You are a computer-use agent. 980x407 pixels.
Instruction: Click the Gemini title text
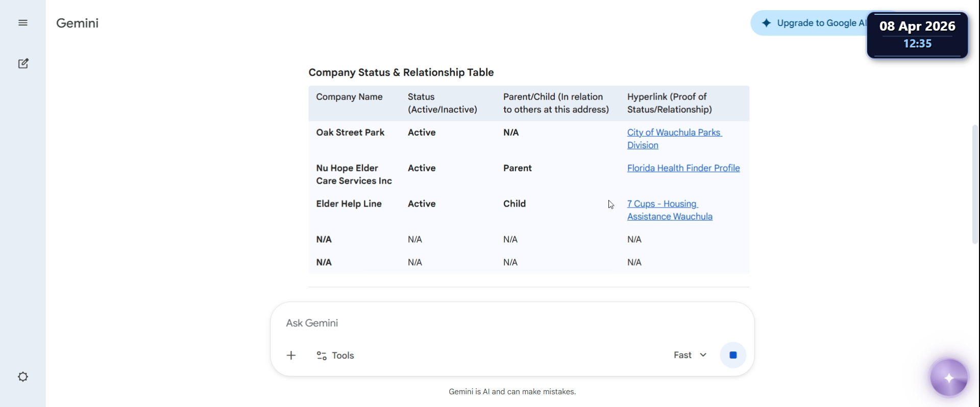pyautogui.click(x=77, y=23)
